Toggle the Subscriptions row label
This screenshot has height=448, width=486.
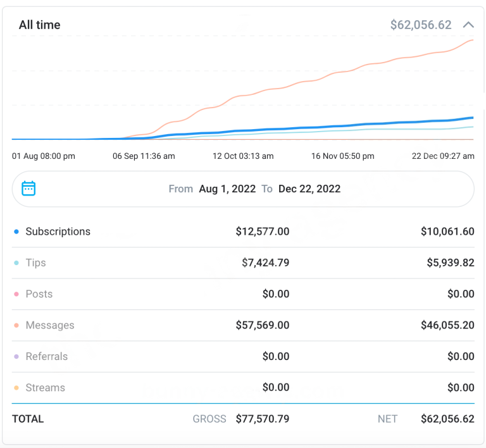(58, 232)
